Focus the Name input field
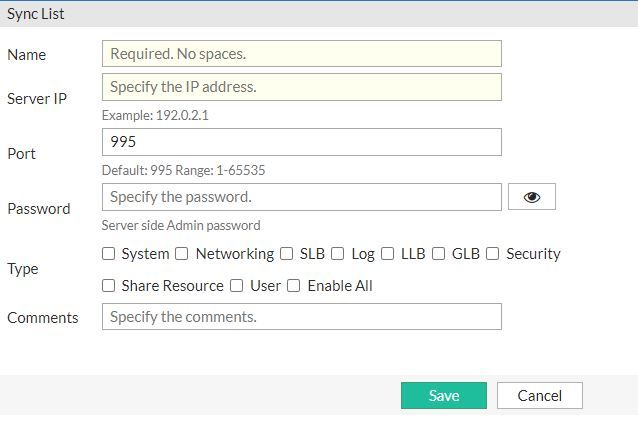638x439 pixels. pos(301,54)
